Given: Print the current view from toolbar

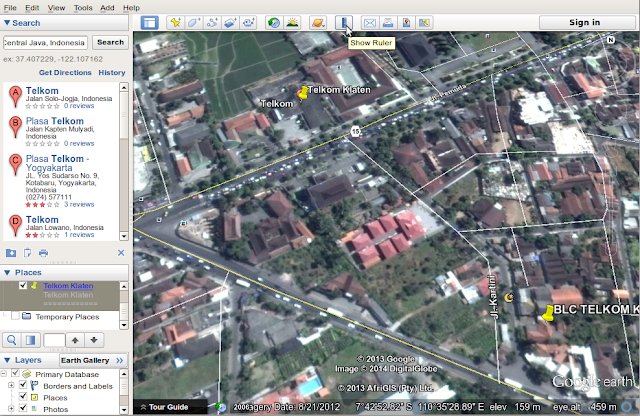Looking at the screenshot, I should [388, 23].
